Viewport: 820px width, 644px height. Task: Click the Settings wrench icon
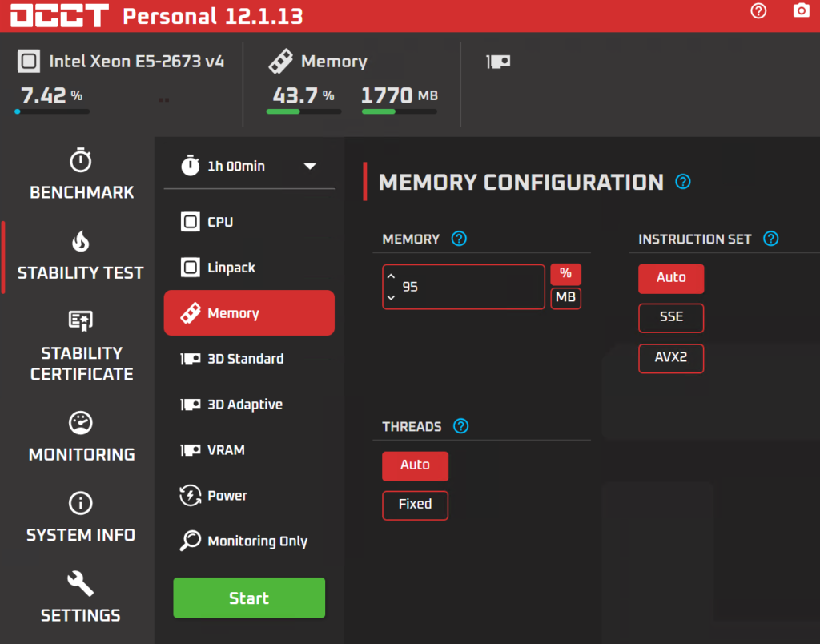coord(81,583)
